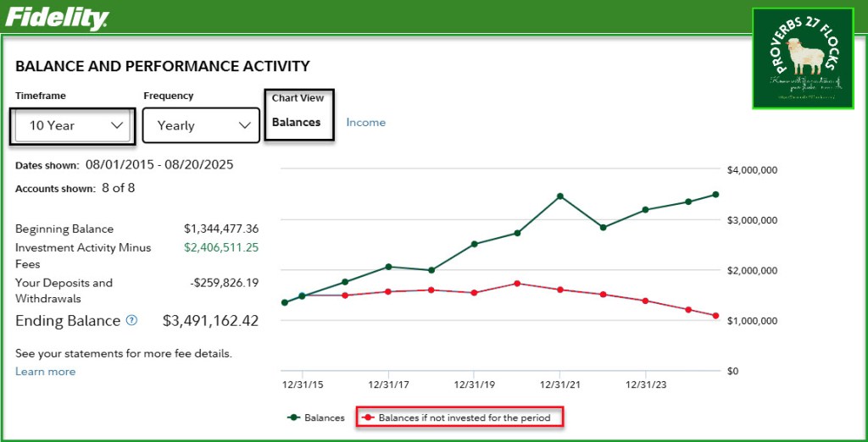The width and height of the screenshot is (868, 442).
Task: Click the last red data point on chart
Action: pyautogui.click(x=715, y=316)
